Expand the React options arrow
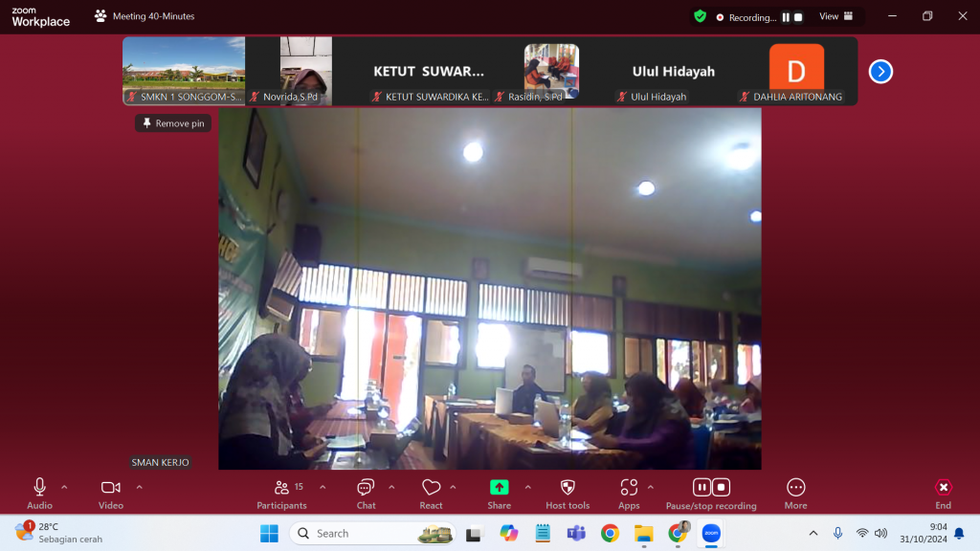This screenshot has height=551, width=980. pos(453,487)
